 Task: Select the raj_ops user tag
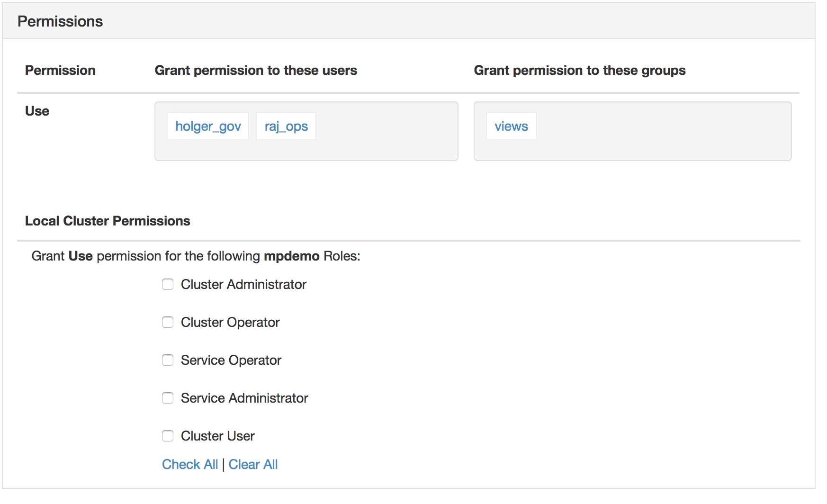click(x=286, y=126)
